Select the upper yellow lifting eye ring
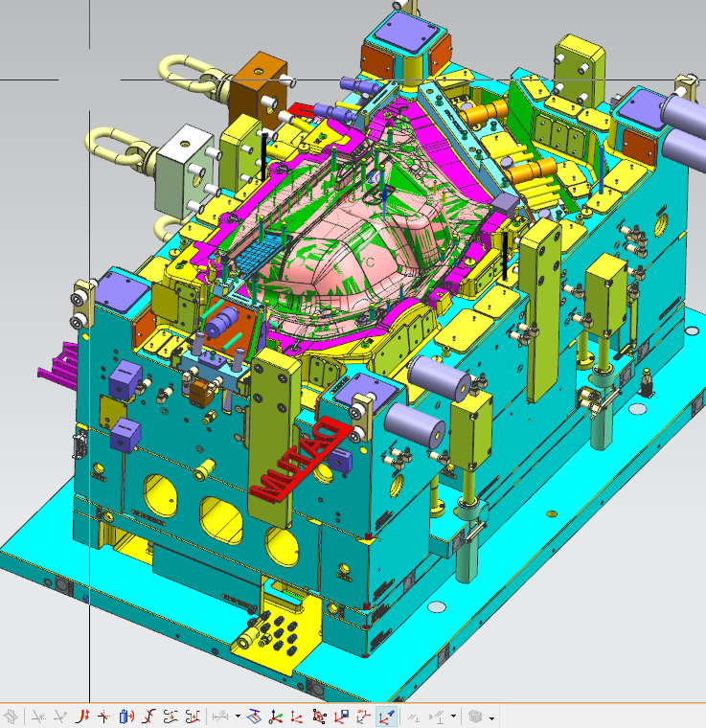The height and width of the screenshot is (728, 706). [188, 75]
